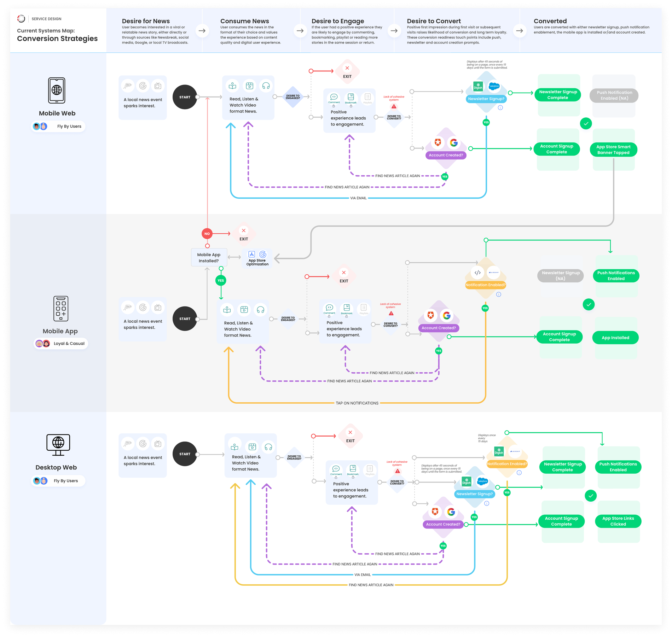
Task: Click Newsletter Signup Complete in Mobile Web row
Action: tap(558, 95)
